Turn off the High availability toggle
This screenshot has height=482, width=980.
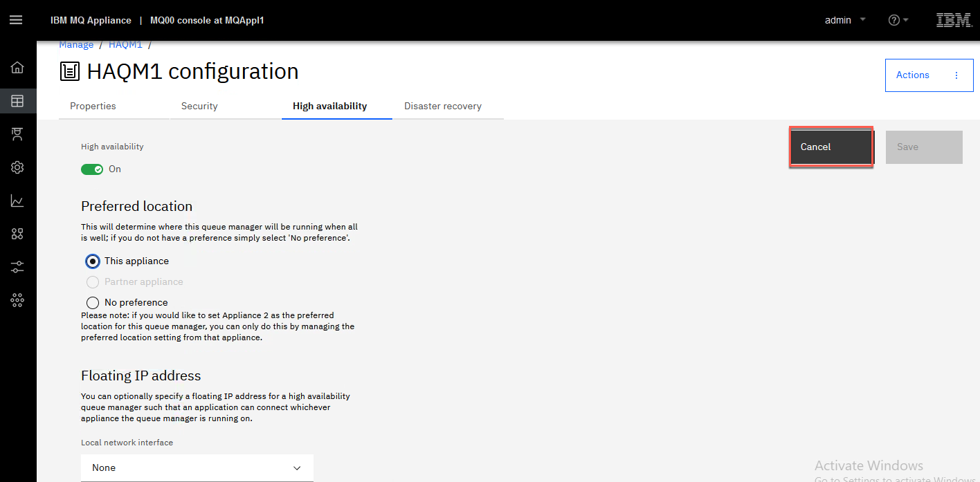coord(92,169)
